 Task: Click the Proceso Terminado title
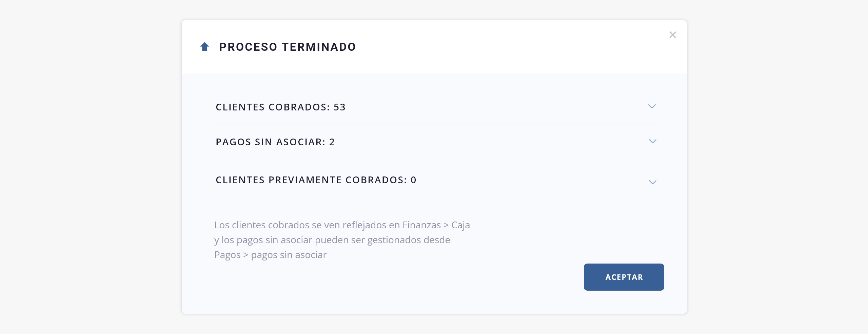pos(287,47)
